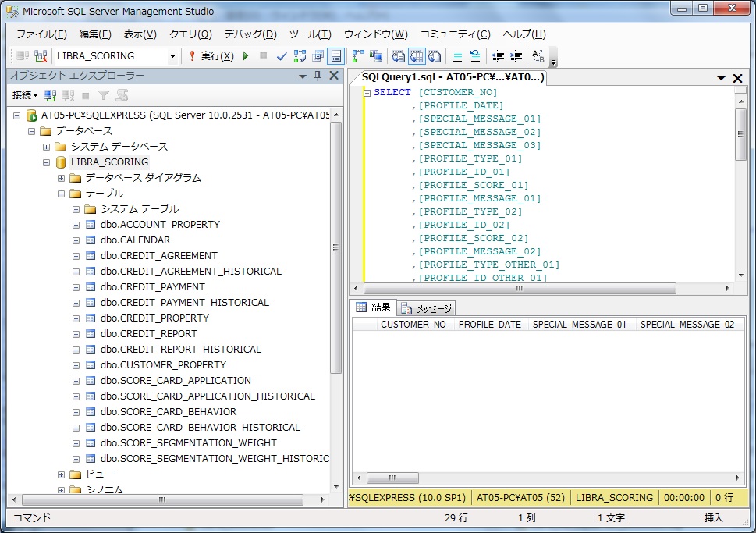Specify values for template parameters icon
This screenshot has width=756, height=533.
pos(538,56)
